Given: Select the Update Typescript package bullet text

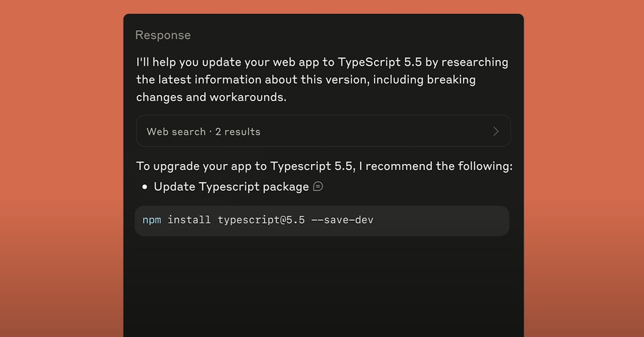Looking at the screenshot, I should click(231, 187).
